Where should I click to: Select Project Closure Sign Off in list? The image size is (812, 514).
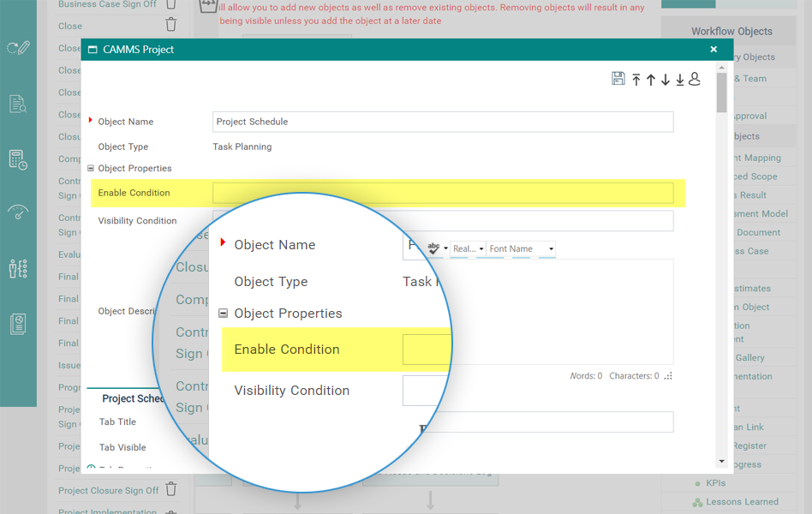pos(108,490)
